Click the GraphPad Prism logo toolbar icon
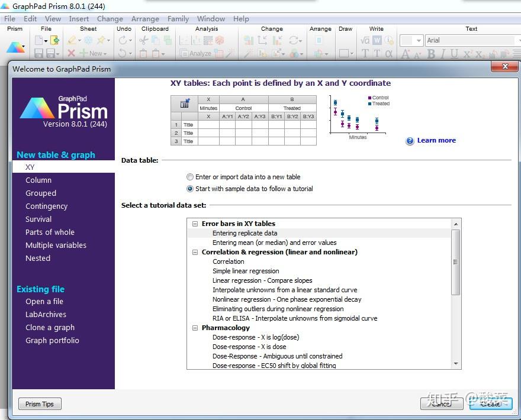 point(16,46)
